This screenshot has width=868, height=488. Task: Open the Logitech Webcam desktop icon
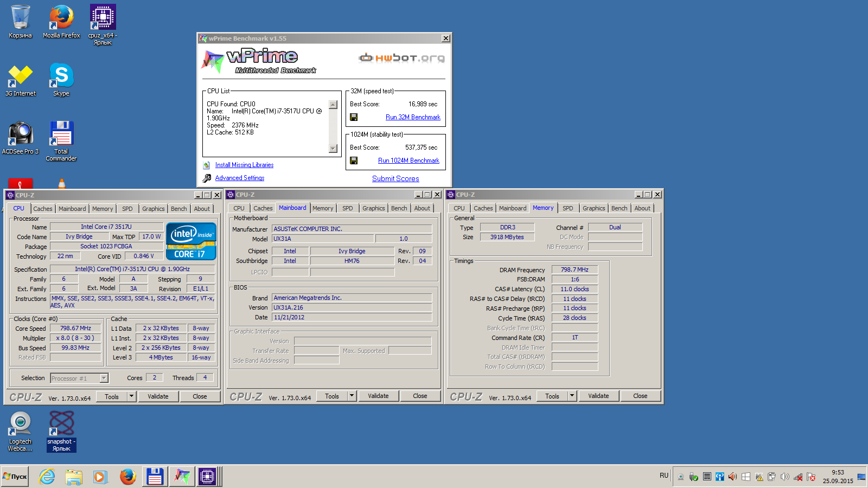point(20,431)
